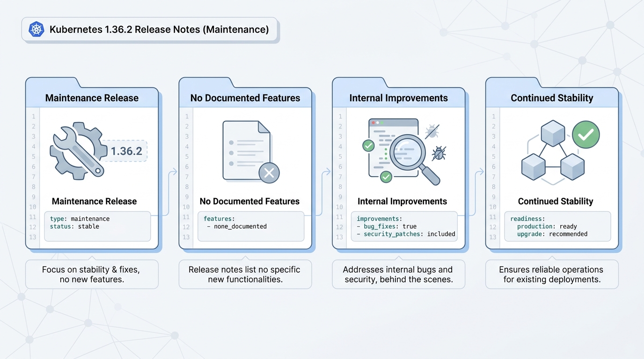Click the green check left of code window
Screen dimensions: 644x359
[x=368, y=145]
